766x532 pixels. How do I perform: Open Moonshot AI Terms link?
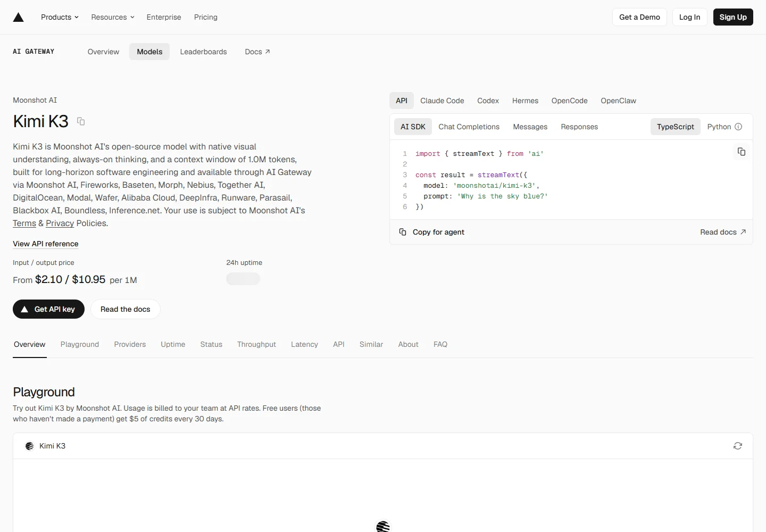24,223
